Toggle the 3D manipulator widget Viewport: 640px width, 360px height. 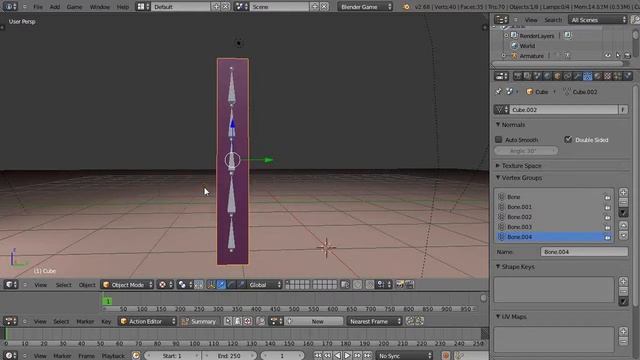point(211,285)
